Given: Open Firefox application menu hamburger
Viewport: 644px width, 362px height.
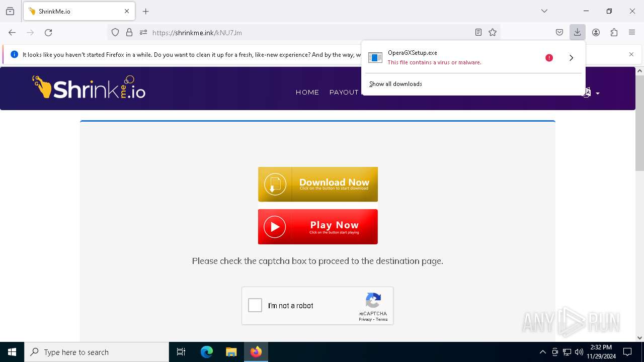Looking at the screenshot, I should point(632,32).
